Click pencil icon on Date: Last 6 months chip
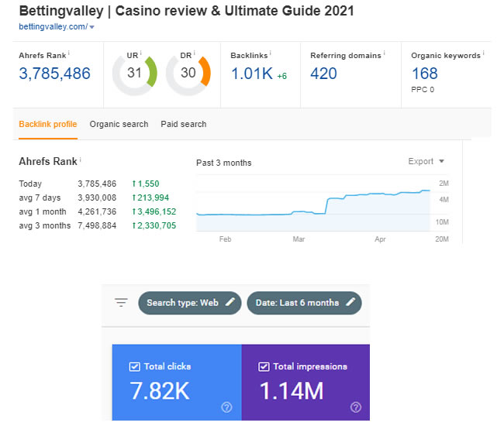Viewport: 504px width, 426px height. tap(350, 303)
